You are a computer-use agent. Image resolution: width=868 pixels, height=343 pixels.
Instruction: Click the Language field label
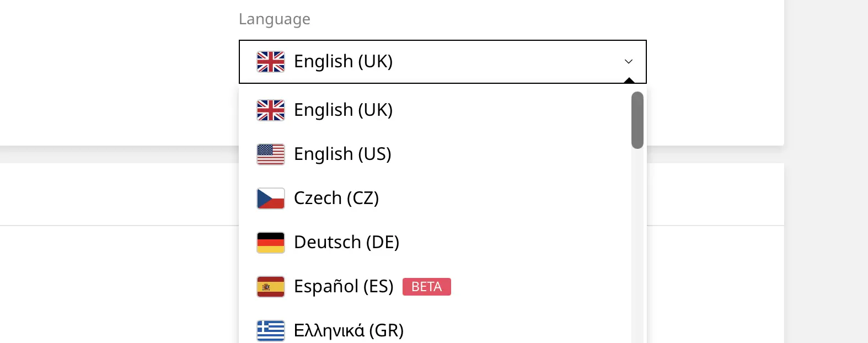click(274, 19)
